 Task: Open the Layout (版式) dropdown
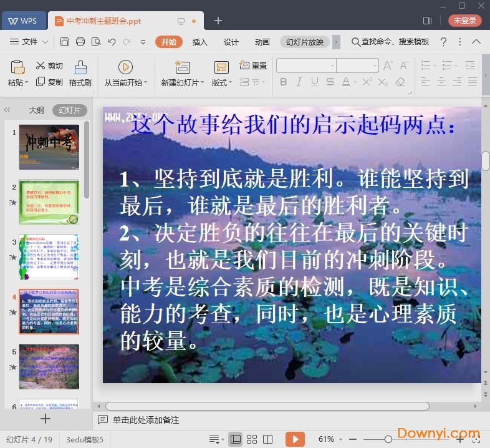tap(221, 82)
